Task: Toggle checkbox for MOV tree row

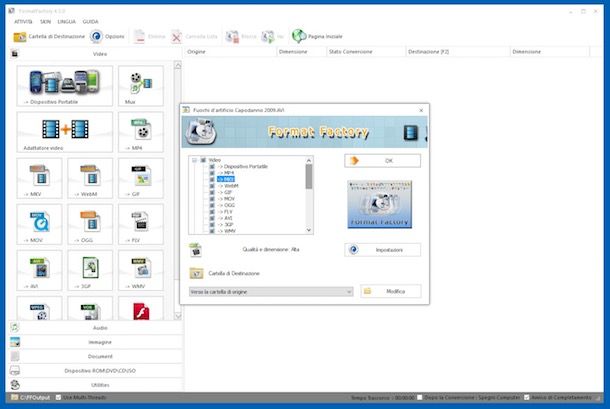Action: pyautogui.click(x=212, y=199)
